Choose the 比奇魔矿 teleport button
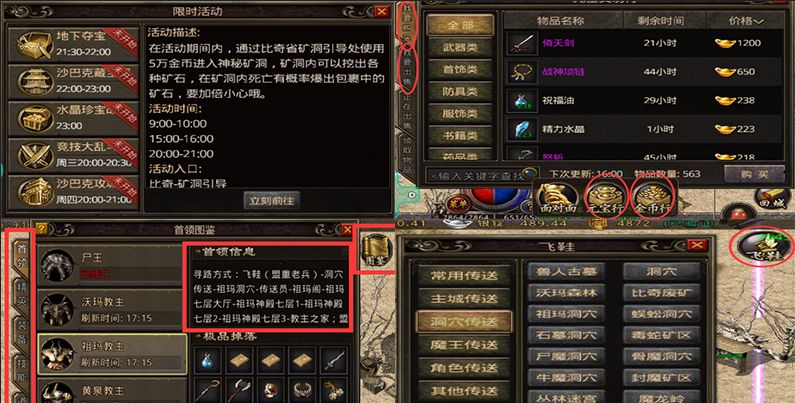 pos(661,292)
